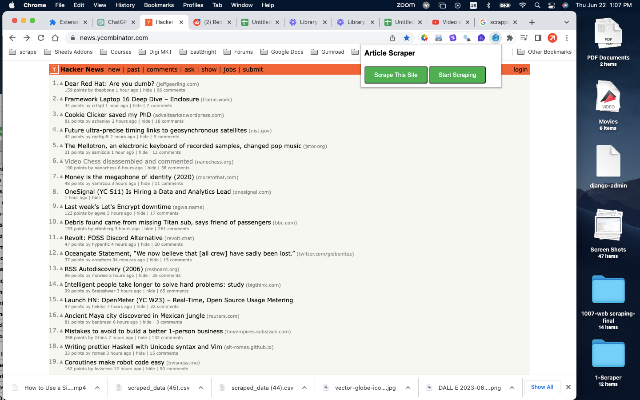The image size is (640, 400).
Task: Expand options for scraped_data (44).csv download
Action: coord(304,388)
